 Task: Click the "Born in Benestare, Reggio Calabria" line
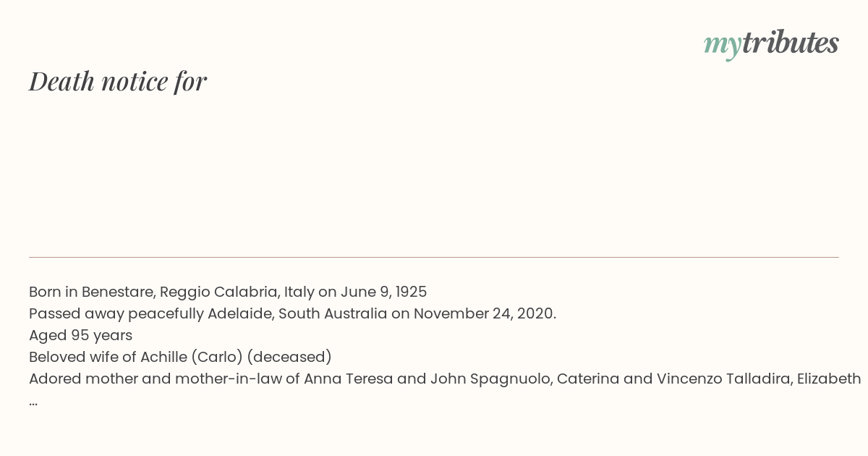coord(228,292)
